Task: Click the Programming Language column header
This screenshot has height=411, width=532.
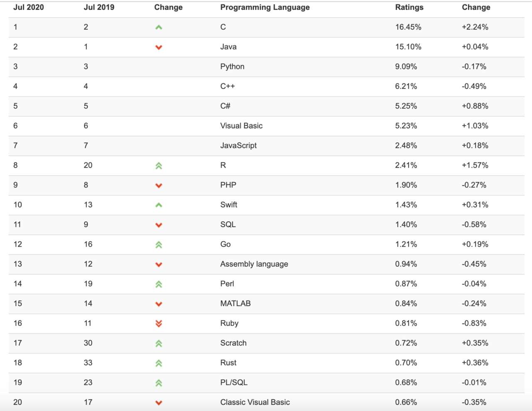Action: tap(265, 7)
